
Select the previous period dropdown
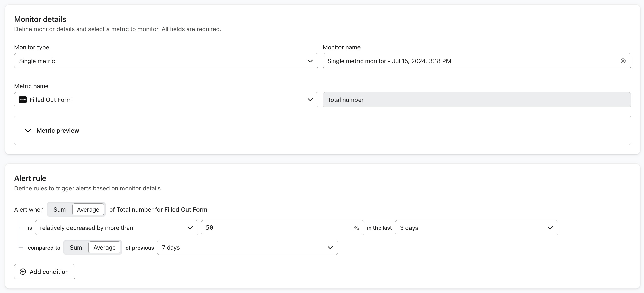click(x=247, y=247)
